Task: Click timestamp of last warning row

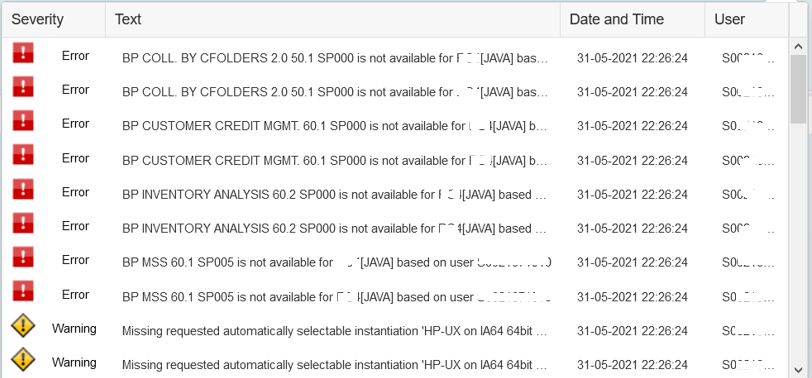Action: click(x=632, y=365)
